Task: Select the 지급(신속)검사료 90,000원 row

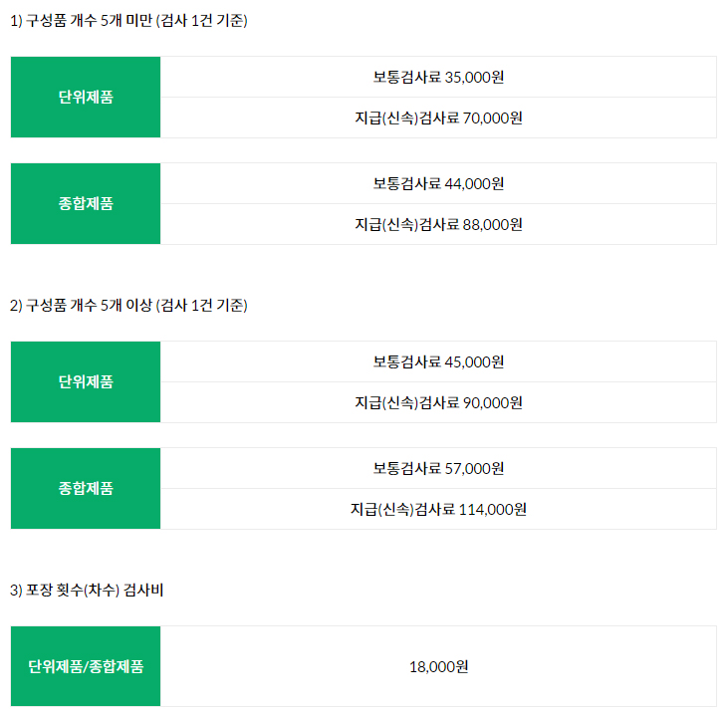Action: (x=438, y=402)
